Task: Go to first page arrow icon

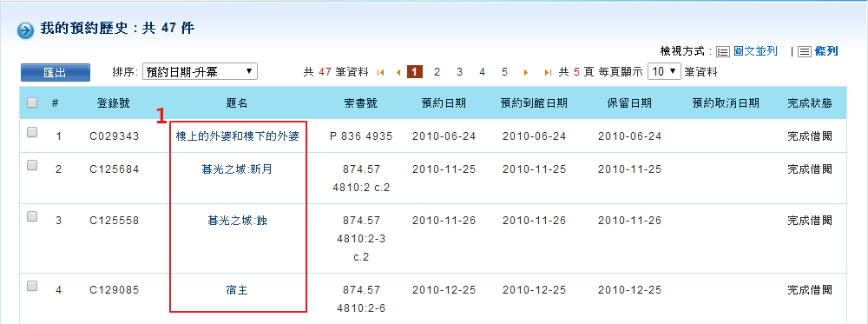Action: pos(380,72)
